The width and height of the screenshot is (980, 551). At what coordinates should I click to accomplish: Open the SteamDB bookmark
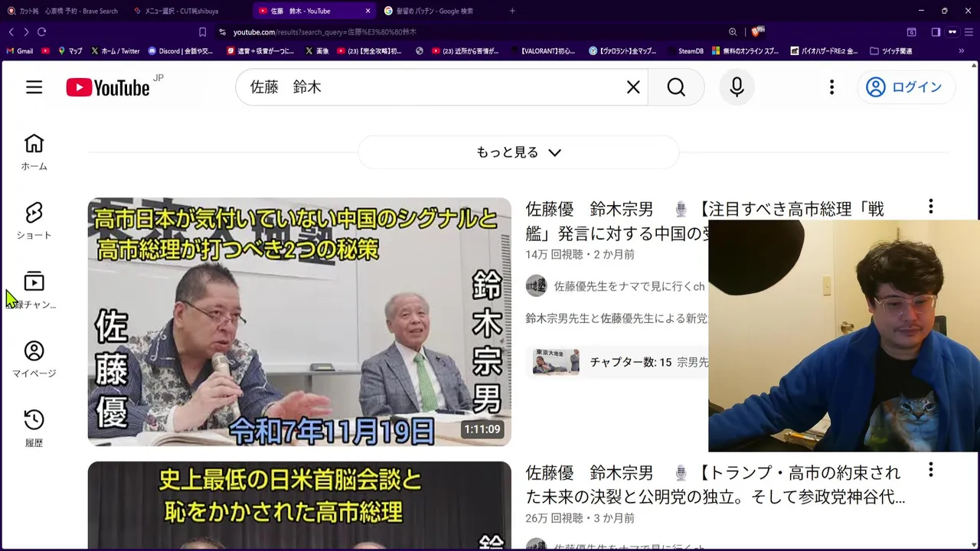pyautogui.click(x=684, y=51)
